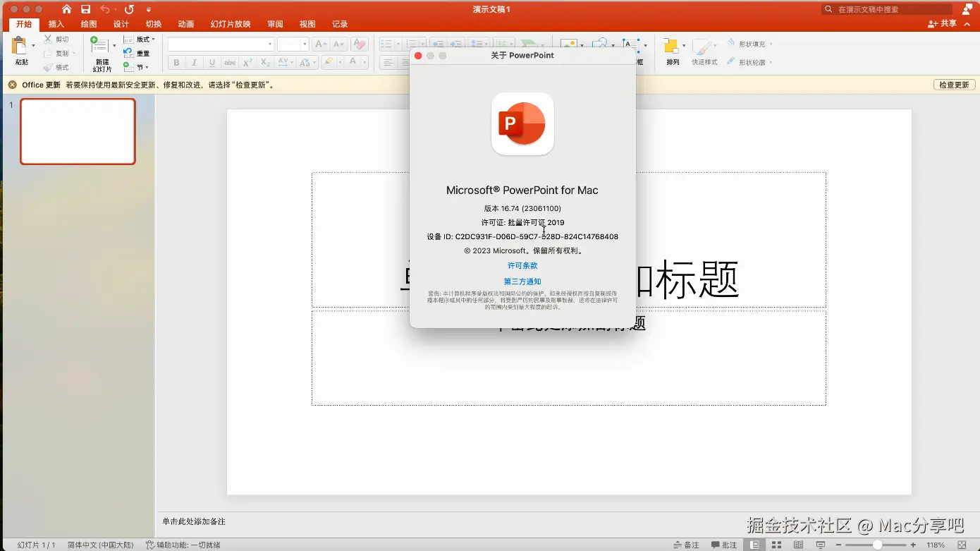Switch to the 幻灯片放映 tab
980x551 pixels.
click(x=231, y=24)
